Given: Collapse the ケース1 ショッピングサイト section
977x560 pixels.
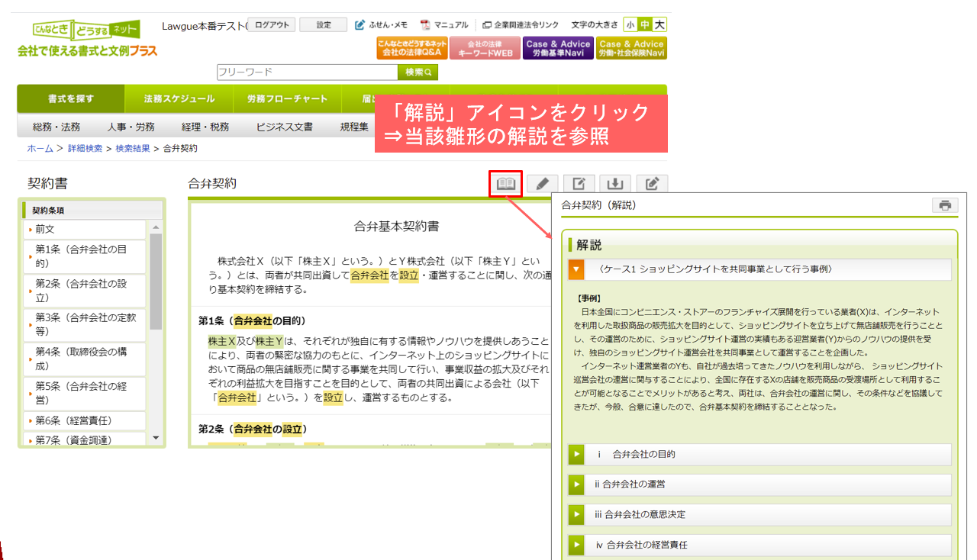Looking at the screenshot, I should point(576,269).
